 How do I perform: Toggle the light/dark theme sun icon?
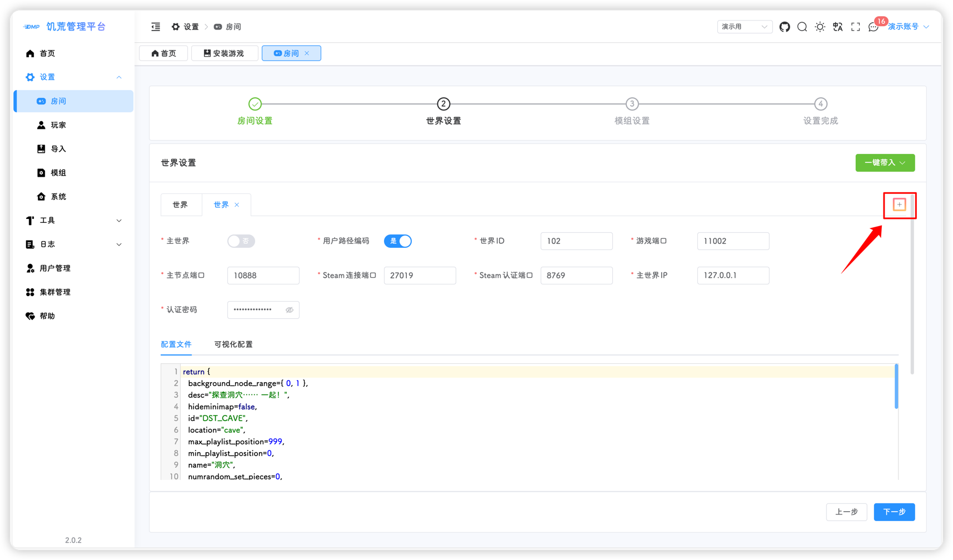pyautogui.click(x=820, y=27)
